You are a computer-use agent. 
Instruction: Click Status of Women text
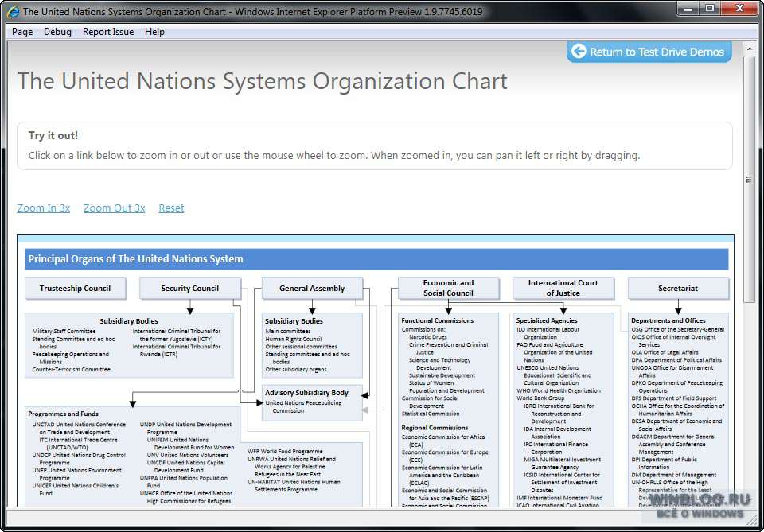click(431, 383)
